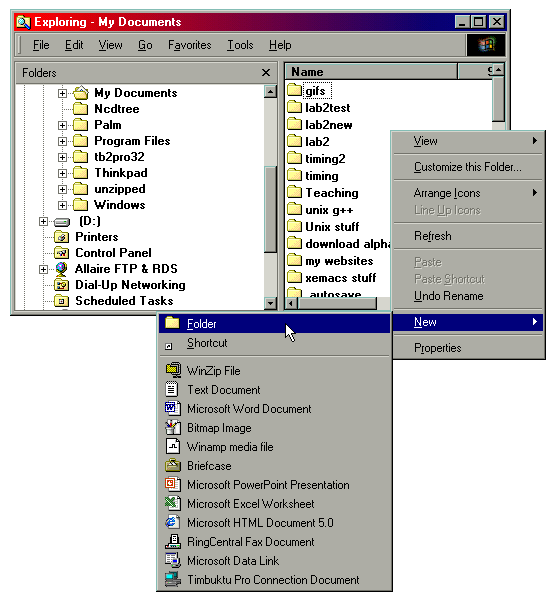Image resolution: width=553 pixels, height=598 pixels.
Task: Choose the RingCentral Fax Document icon
Action: pyautogui.click(x=173, y=541)
